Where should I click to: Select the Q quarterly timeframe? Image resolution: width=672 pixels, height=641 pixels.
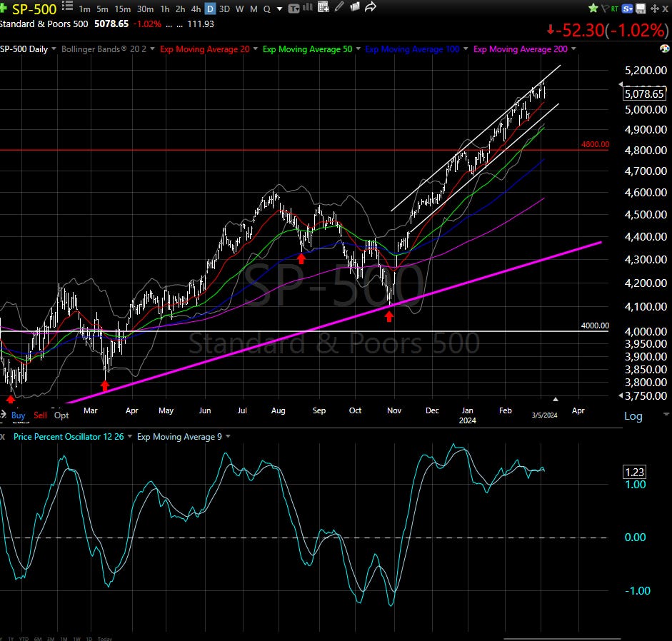click(267, 9)
